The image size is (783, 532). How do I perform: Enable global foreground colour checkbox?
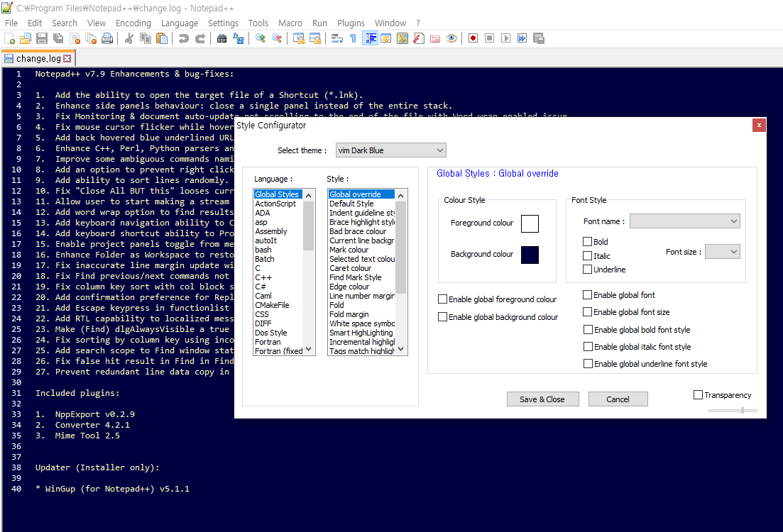click(442, 299)
